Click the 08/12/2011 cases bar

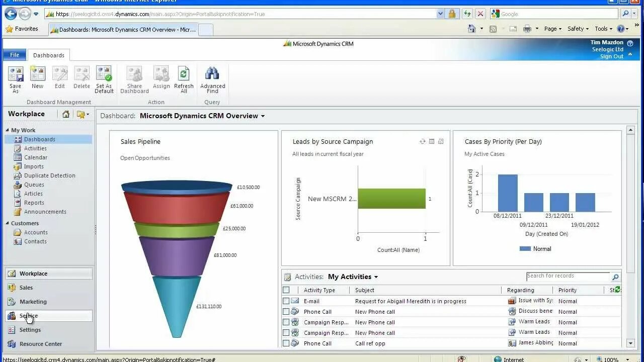coord(508,193)
